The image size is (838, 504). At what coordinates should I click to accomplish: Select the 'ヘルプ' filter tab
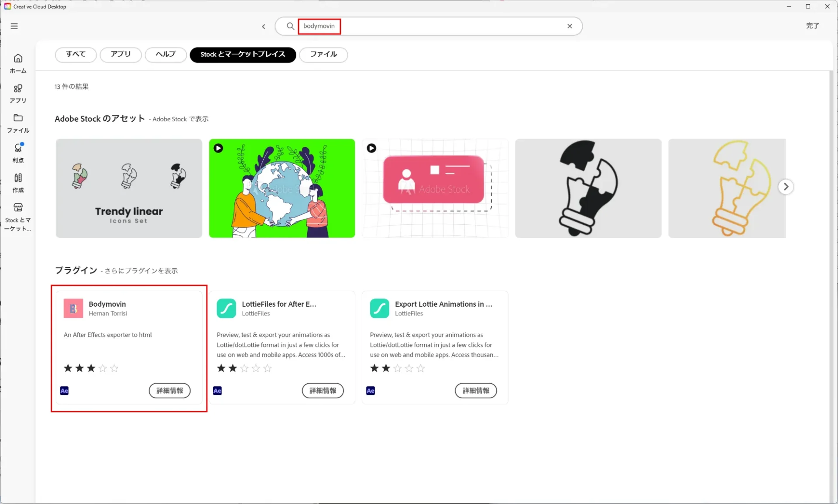(165, 55)
